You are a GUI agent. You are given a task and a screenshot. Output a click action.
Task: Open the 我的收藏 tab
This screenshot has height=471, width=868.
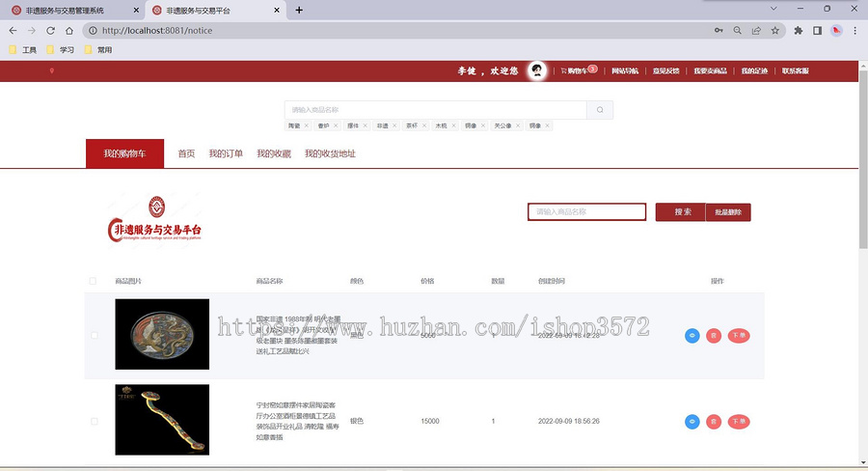(x=274, y=153)
